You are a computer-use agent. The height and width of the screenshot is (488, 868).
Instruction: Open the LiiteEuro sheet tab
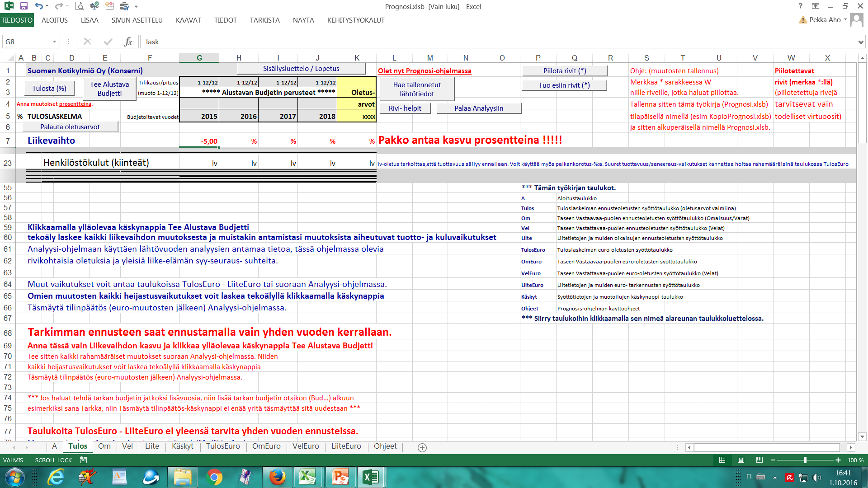click(x=346, y=446)
